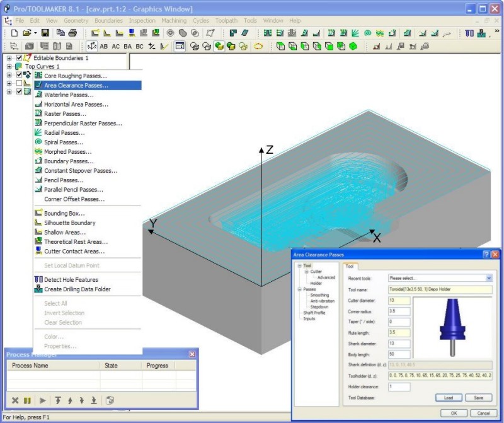Image resolution: width=504 pixels, height=423 pixels.
Task: Enable the unchecked checkbox on the fourth tree row
Action: coord(19,83)
